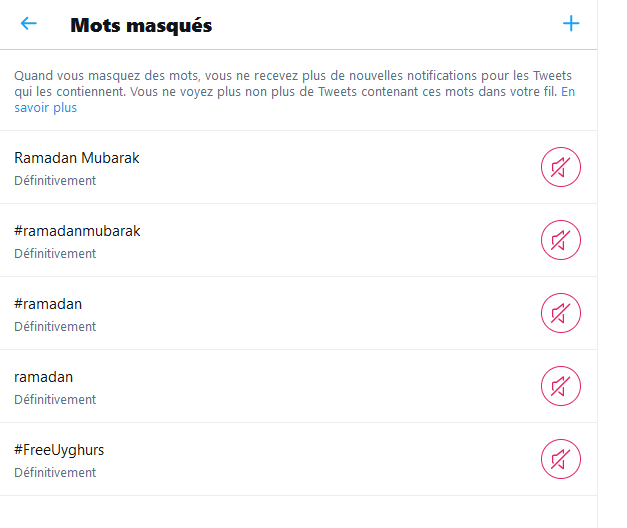Select the #ramadanmubarak list entry

click(x=298, y=240)
